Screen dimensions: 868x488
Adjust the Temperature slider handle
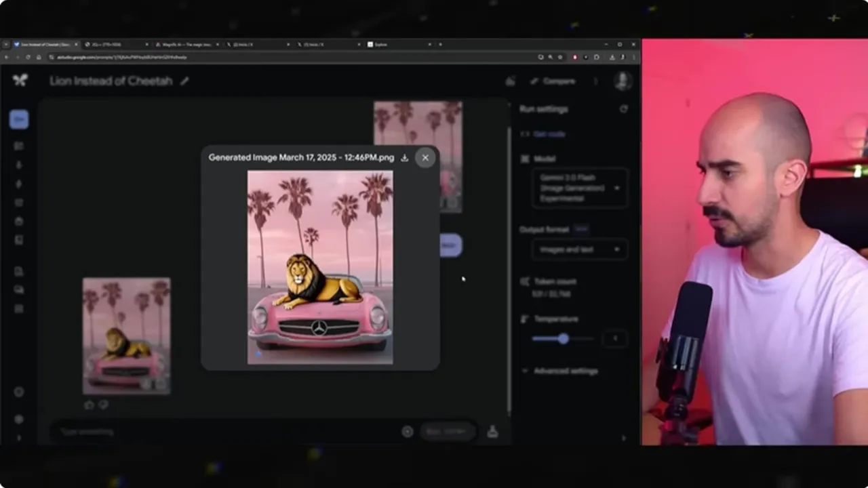(564, 338)
